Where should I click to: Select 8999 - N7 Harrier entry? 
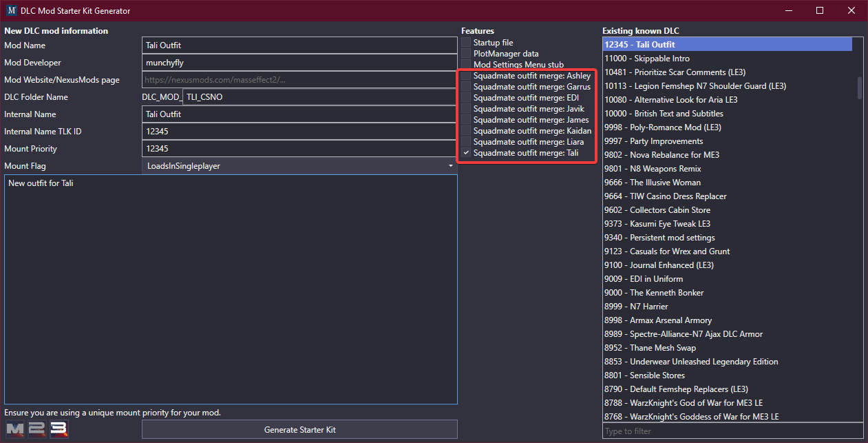[x=727, y=307]
